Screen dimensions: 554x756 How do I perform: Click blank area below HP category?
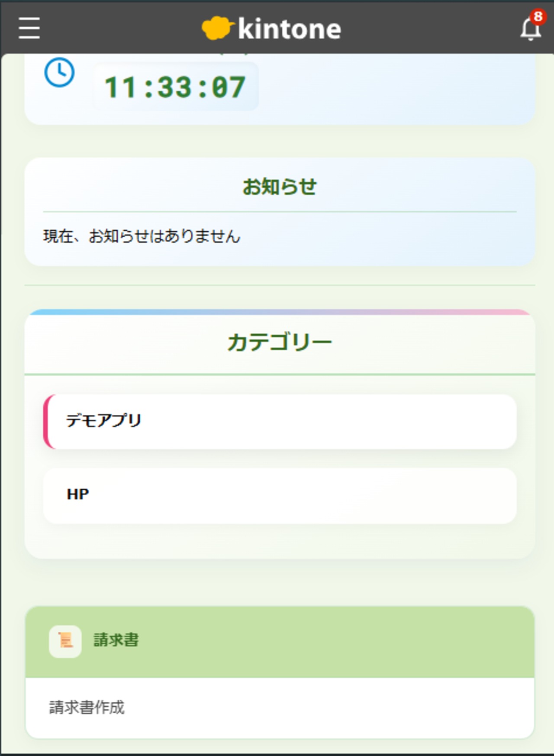[x=280, y=541]
